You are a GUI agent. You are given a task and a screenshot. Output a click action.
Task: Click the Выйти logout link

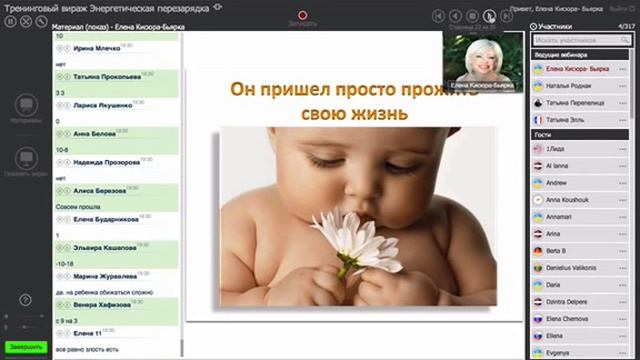623,9
